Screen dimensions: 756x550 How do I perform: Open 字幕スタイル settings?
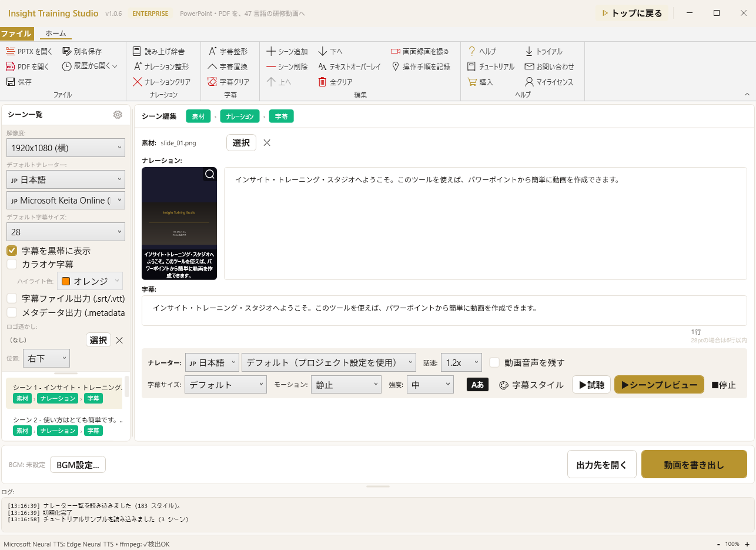[531, 385]
